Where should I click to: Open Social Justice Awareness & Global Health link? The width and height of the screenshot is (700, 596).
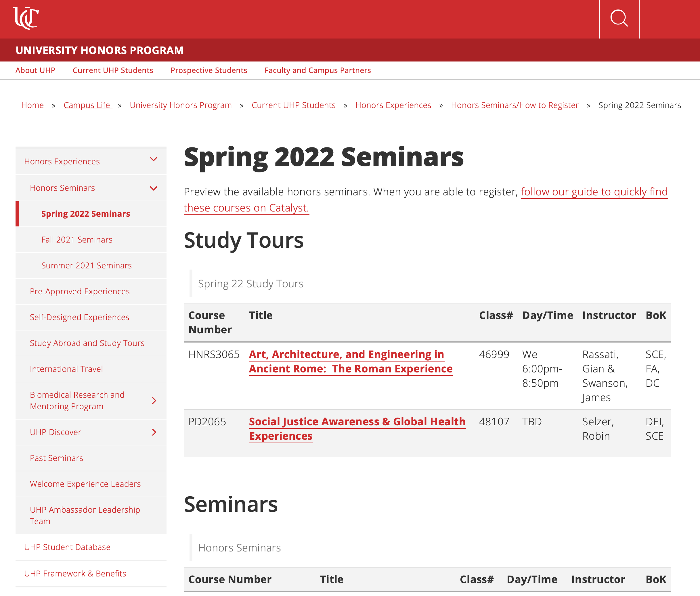pyautogui.click(x=357, y=429)
